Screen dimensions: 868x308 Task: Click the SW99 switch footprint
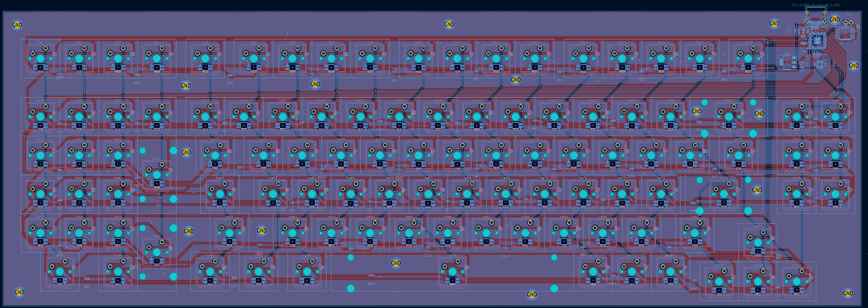(x=453, y=272)
